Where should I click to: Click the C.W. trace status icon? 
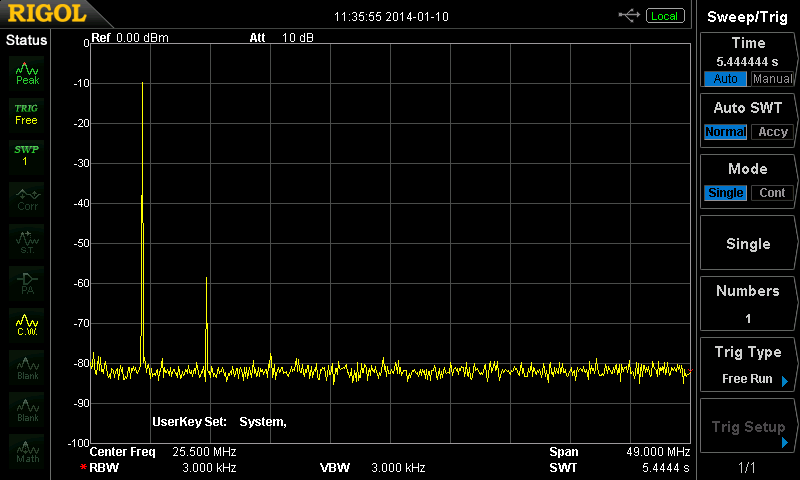[x=27, y=325]
